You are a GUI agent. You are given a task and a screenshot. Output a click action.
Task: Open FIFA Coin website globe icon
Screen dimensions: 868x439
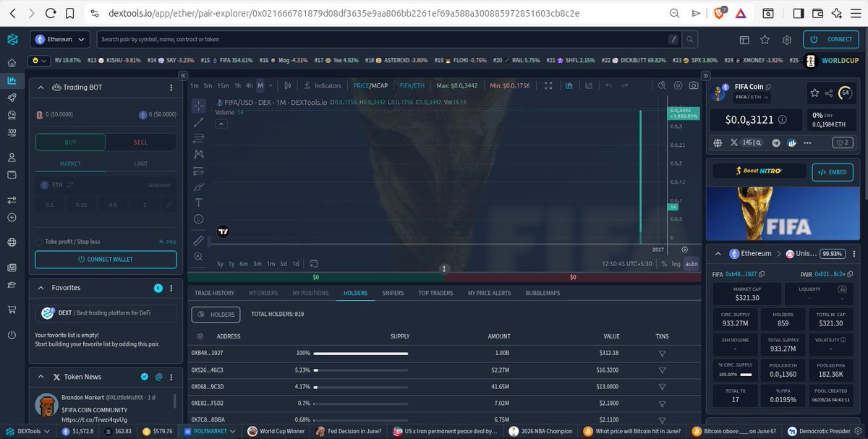point(718,143)
